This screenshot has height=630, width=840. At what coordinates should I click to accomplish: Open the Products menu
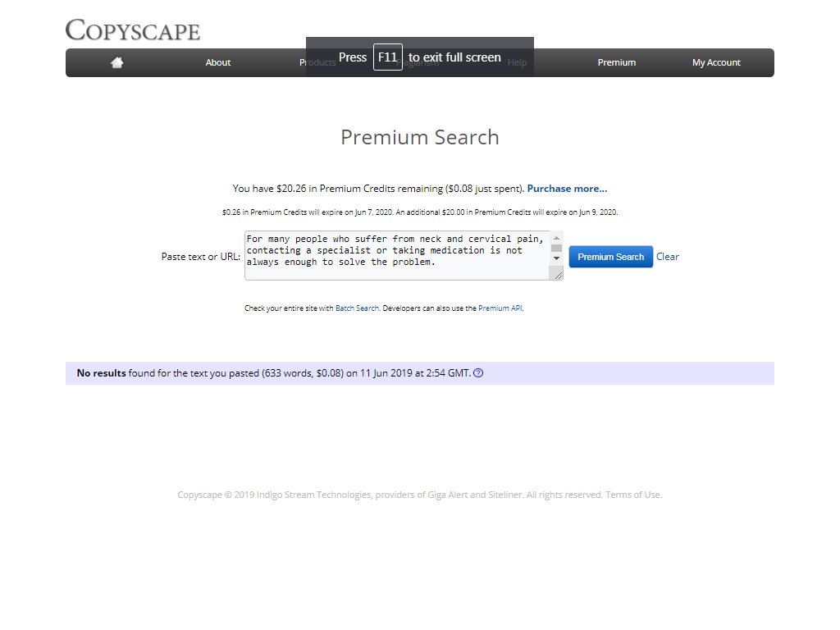(317, 62)
